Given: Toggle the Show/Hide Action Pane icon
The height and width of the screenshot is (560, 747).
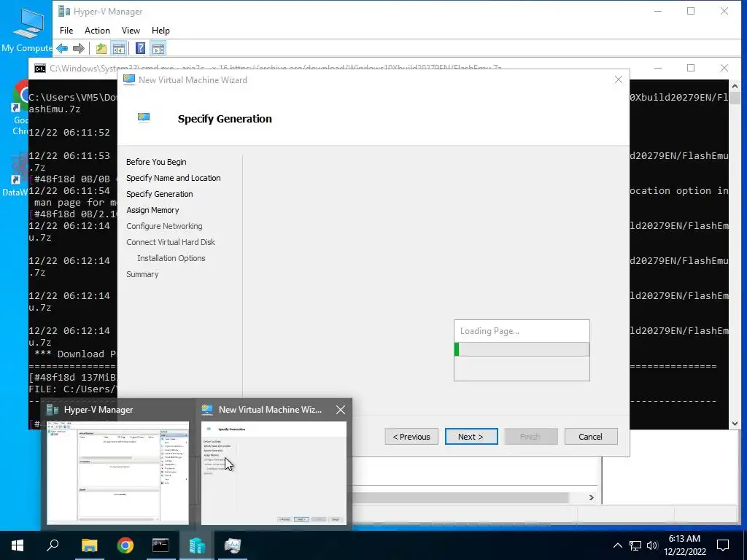Looking at the screenshot, I should pyautogui.click(x=158, y=48).
